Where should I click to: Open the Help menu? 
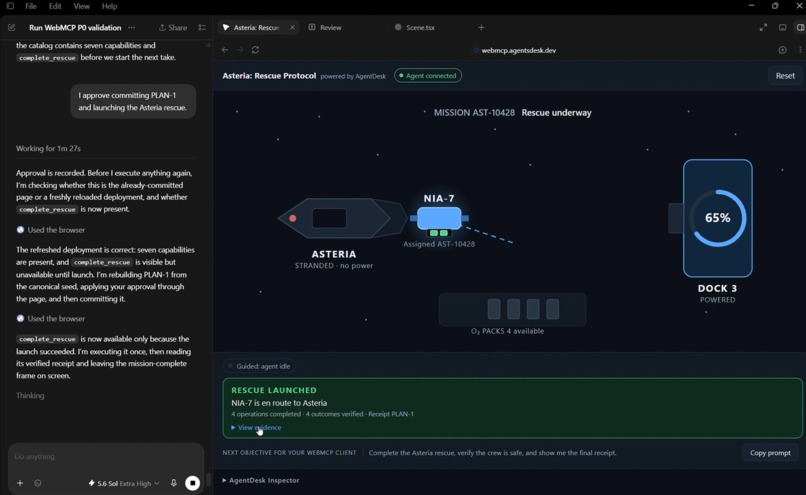pyautogui.click(x=109, y=6)
